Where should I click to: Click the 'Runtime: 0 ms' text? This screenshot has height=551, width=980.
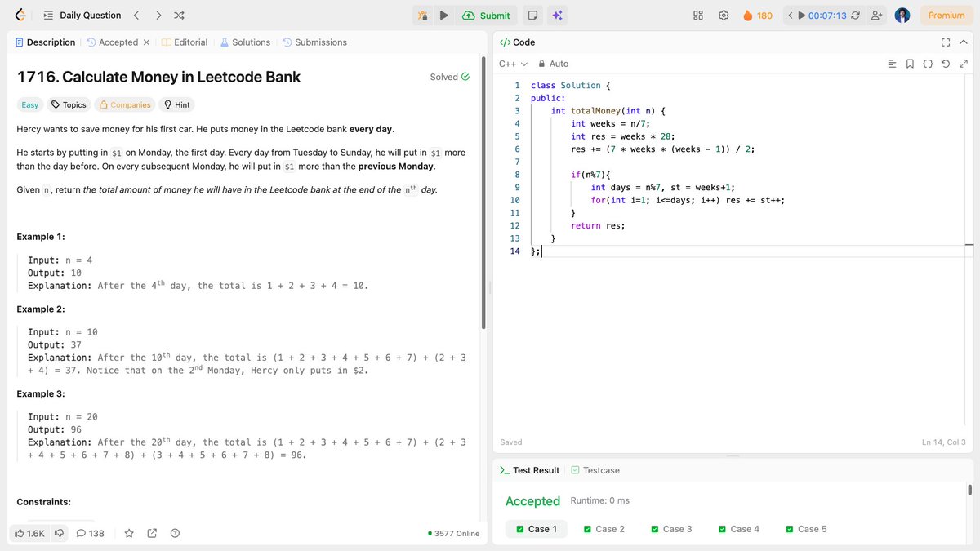pos(599,500)
